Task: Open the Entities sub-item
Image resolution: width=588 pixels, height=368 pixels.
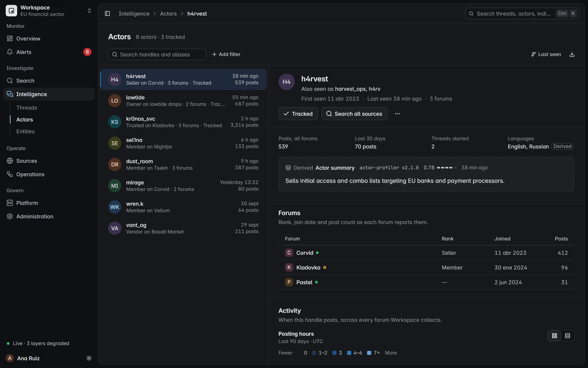Action: [25, 131]
